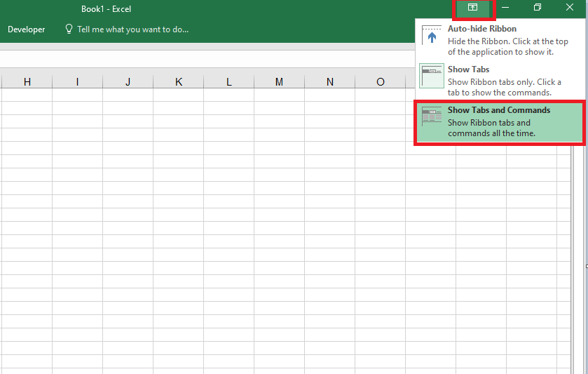Select column O by its header
Screen dimensions: 588x374
point(380,82)
